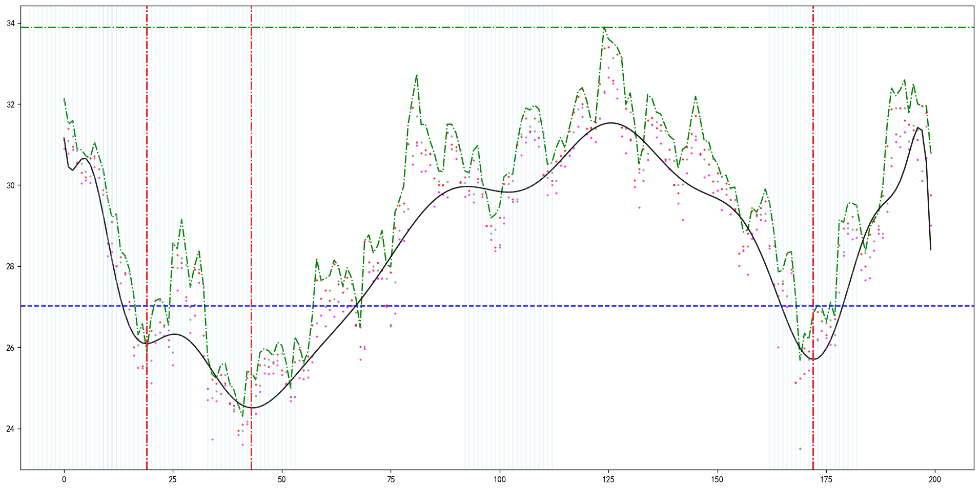Click the y-axis tick label 34
The width and height of the screenshot is (980, 489).
11,24
